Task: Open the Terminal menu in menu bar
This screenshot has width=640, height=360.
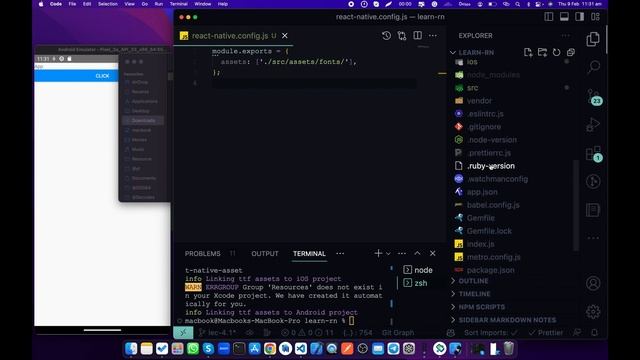Action: point(178,4)
